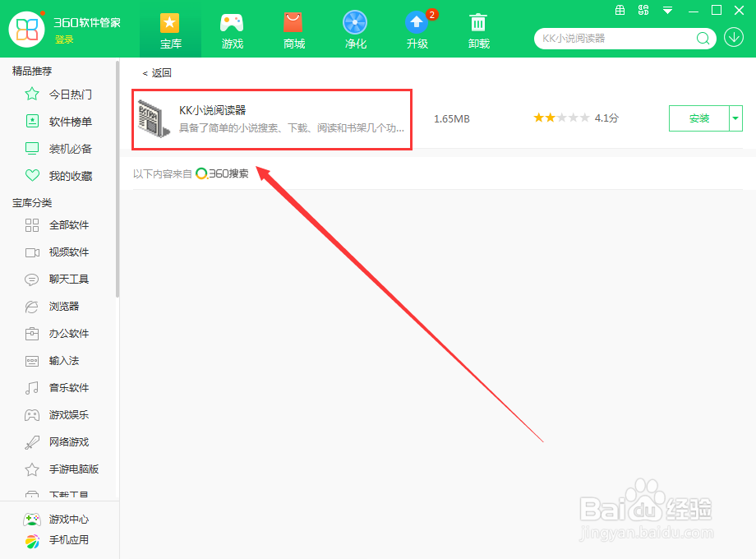Open the KK小说阅读器 app icon

tap(154, 118)
